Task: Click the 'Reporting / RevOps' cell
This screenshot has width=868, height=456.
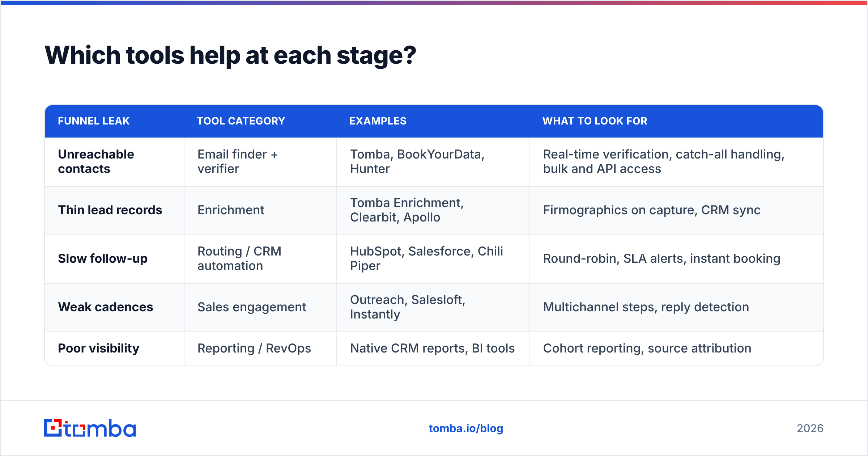Action: point(260,349)
